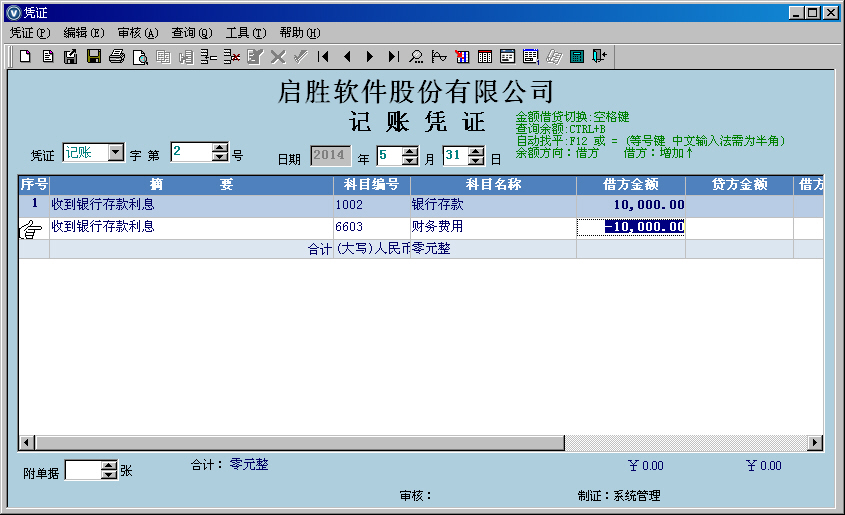Click the month stepper arrows beside 5
845x515 pixels.
[x=410, y=156]
